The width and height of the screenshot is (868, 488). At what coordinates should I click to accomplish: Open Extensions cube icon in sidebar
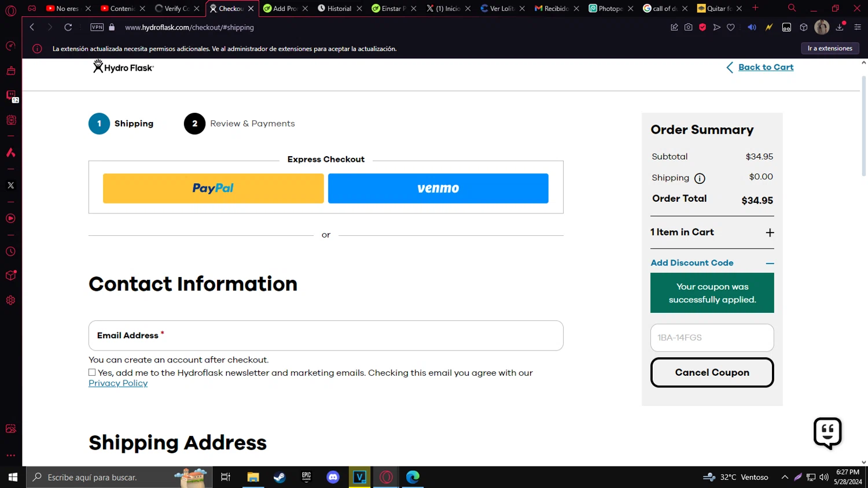pos(10,276)
